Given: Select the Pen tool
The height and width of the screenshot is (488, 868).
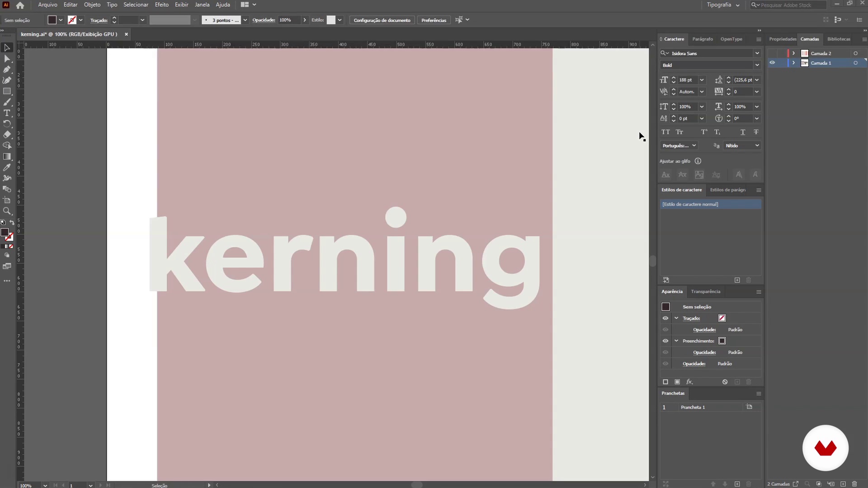Looking at the screenshot, I should [x=7, y=69].
